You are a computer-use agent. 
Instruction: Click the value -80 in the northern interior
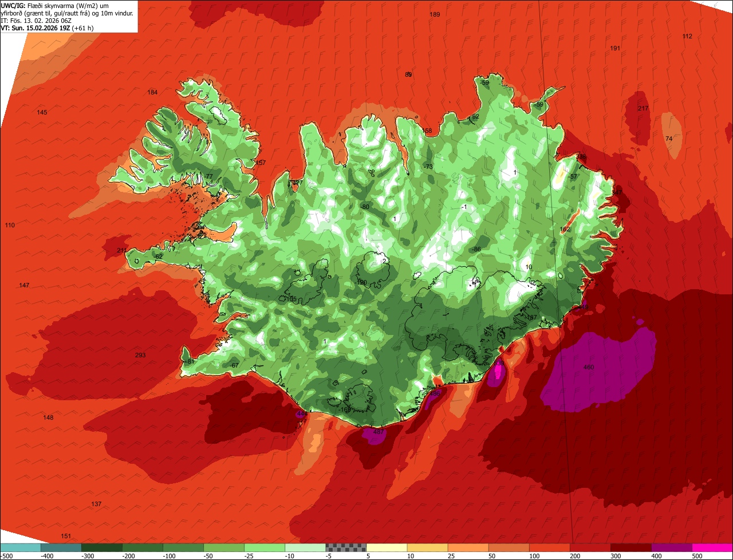pyautogui.click(x=365, y=207)
